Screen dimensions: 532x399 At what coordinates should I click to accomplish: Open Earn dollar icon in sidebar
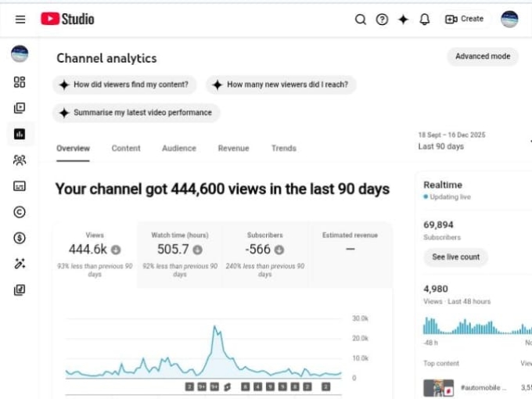tap(20, 238)
